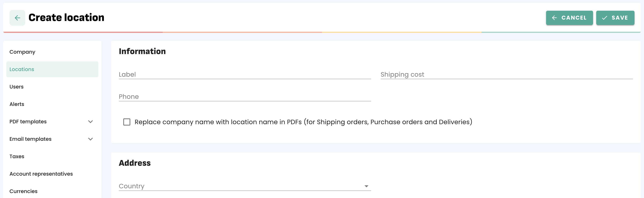Open Account representatives settings

tap(41, 174)
